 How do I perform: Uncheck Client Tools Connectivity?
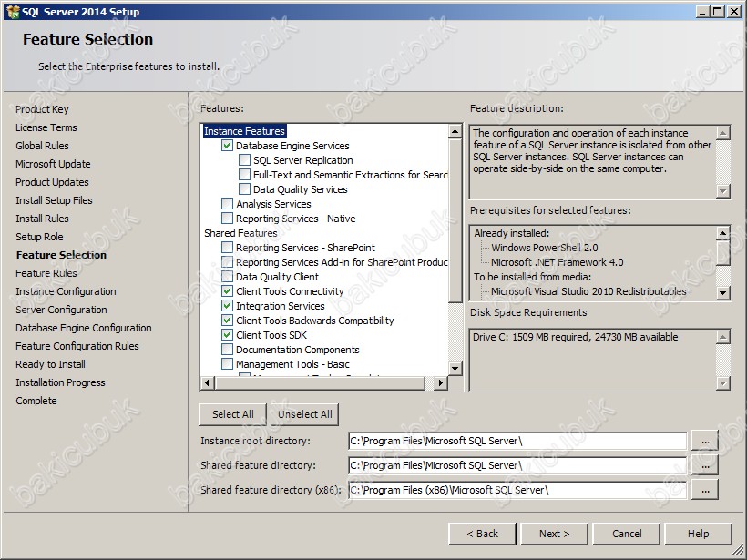click(227, 291)
